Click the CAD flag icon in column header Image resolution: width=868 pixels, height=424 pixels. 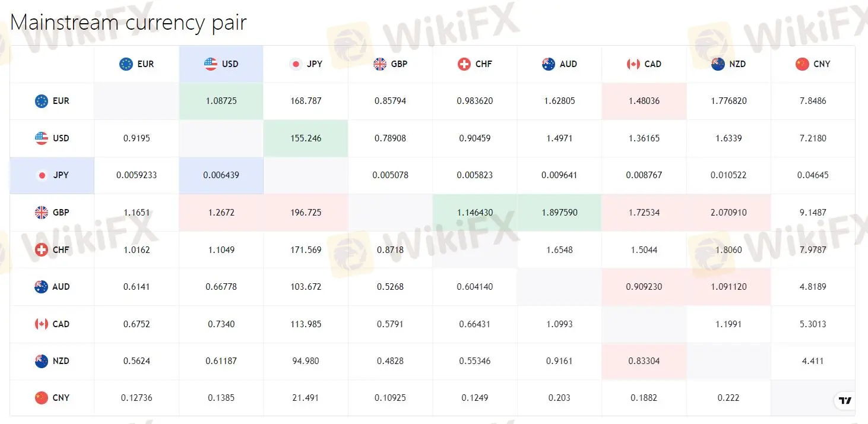(633, 64)
